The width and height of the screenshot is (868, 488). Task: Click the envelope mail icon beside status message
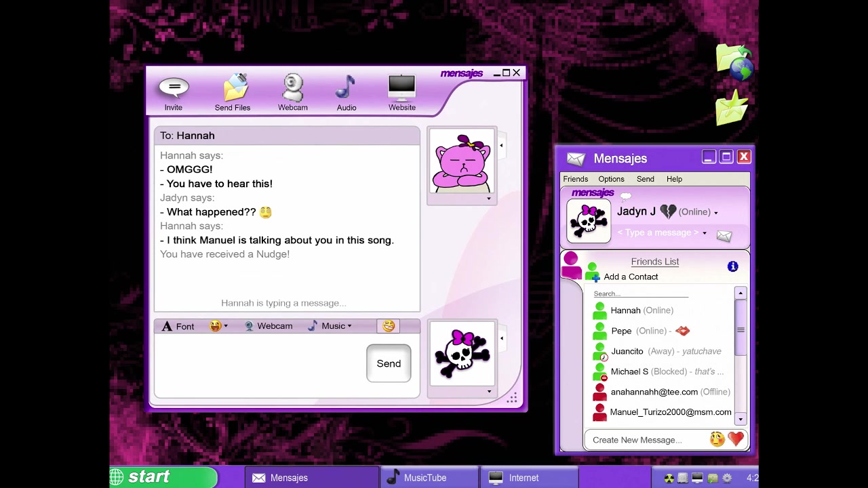pyautogui.click(x=724, y=236)
